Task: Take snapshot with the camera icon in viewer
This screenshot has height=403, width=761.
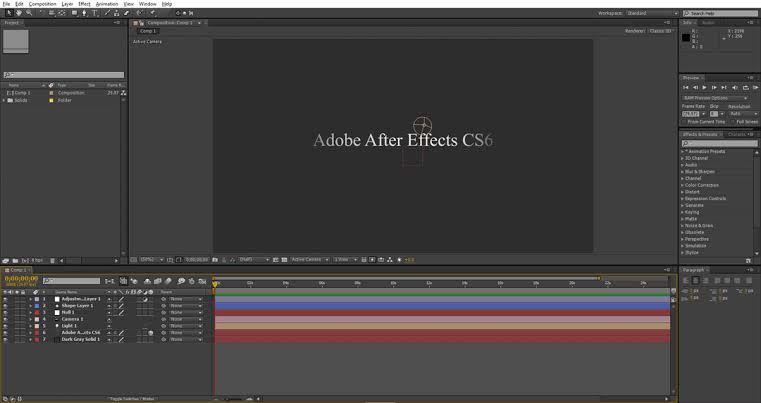Action: pyautogui.click(x=214, y=260)
